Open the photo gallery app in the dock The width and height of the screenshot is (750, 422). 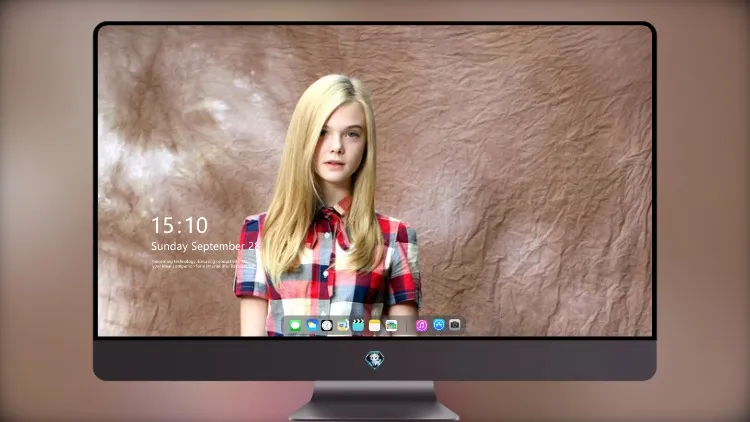click(x=391, y=326)
